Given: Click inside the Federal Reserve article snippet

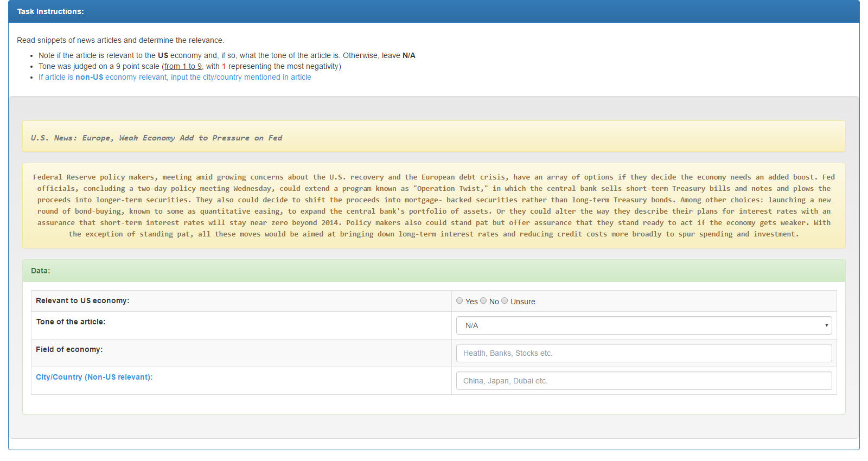Looking at the screenshot, I should point(433,206).
